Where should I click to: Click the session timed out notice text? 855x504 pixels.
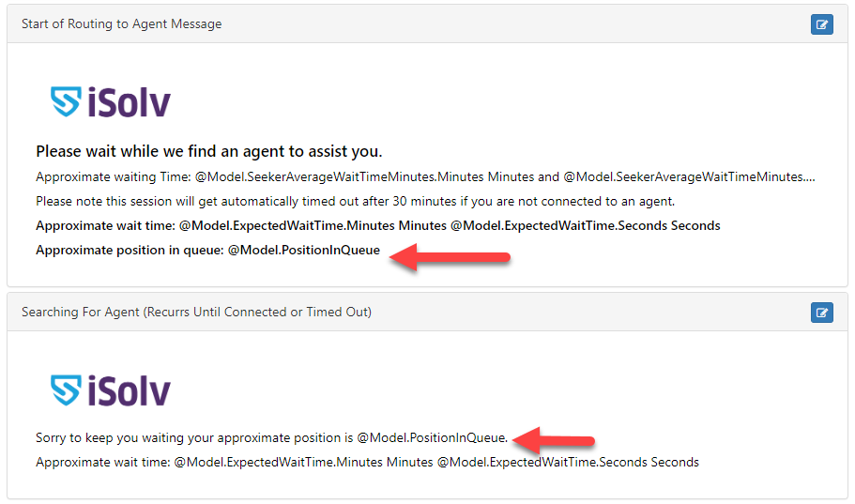(x=355, y=201)
